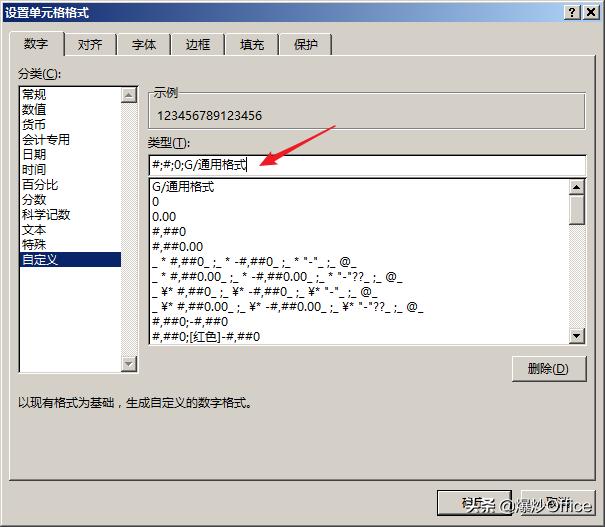Viewport: 605px width, 527px height.
Task: Select format code #,##0.00
Action: (360, 247)
